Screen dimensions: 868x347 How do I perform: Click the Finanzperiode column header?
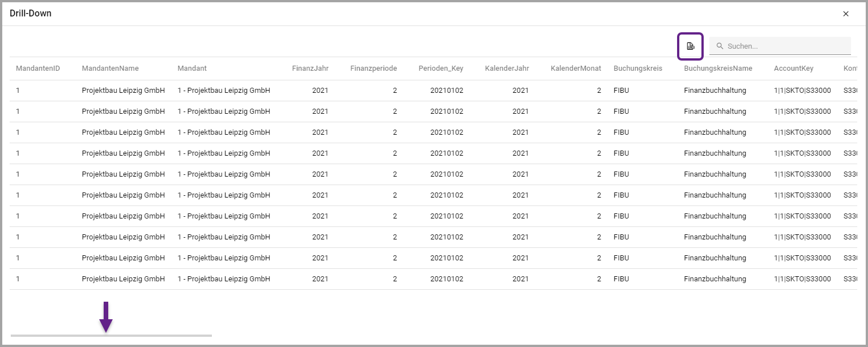(x=373, y=68)
